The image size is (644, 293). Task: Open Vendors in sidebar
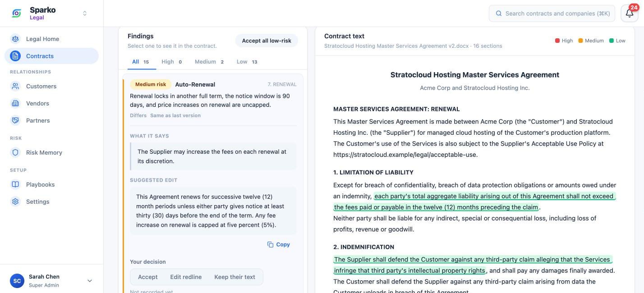coord(51,103)
